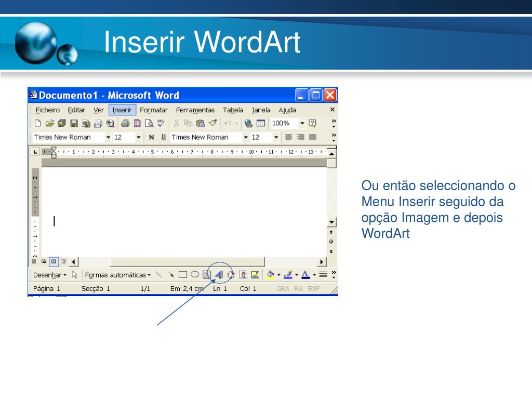Select the Select Browse Object round button
532x399 pixels.
(x=331, y=242)
